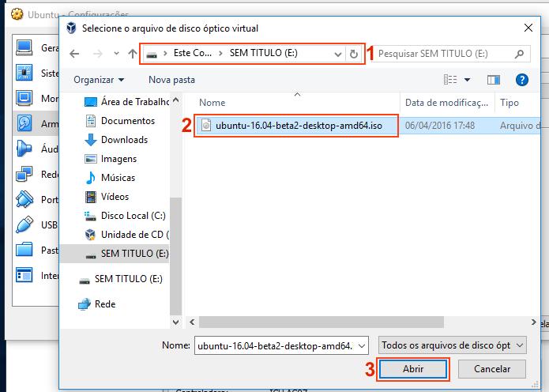The height and width of the screenshot is (392, 549).
Task: Select Músicas in navigation pane
Action: tap(110, 178)
